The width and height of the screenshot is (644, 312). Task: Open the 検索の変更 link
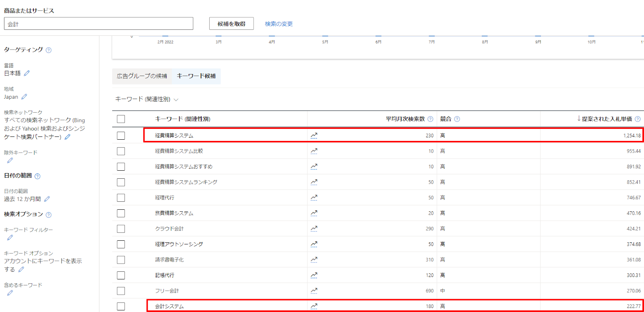(279, 24)
